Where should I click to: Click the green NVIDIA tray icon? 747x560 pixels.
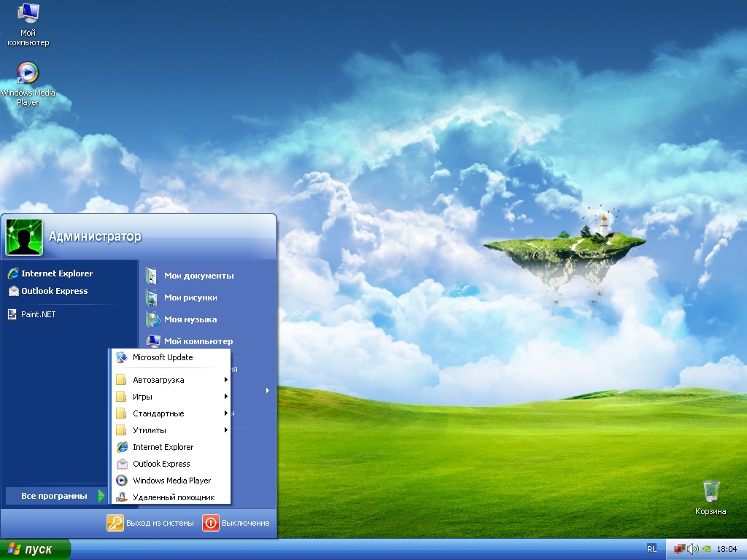tap(706, 549)
